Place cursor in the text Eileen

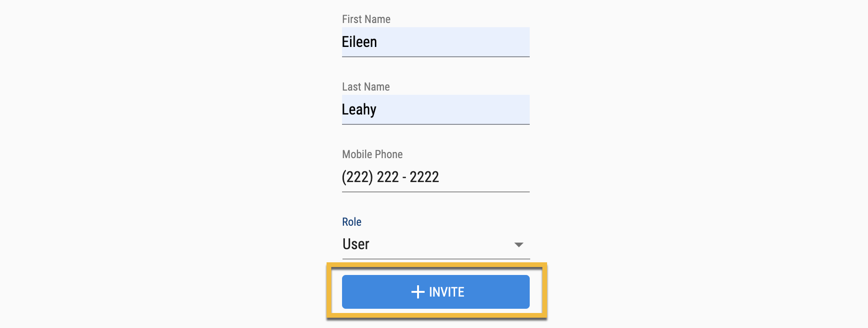[x=359, y=42]
